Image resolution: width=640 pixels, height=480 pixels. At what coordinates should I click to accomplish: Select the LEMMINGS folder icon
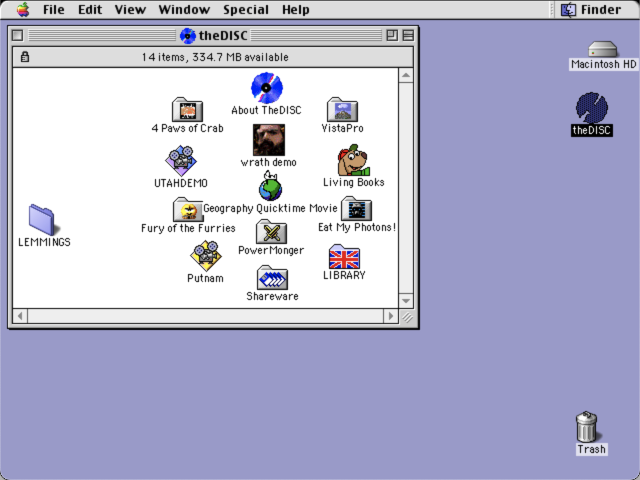click(44, 220)
